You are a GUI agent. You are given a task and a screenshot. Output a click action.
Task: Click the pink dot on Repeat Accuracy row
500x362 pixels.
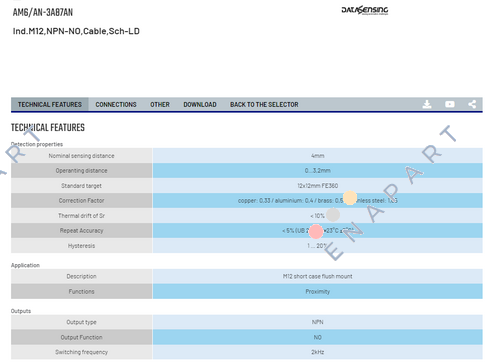(x=316, y=232)
